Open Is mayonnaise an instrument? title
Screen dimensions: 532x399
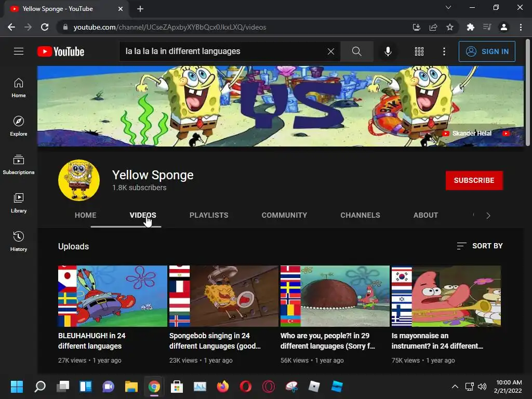437,341
